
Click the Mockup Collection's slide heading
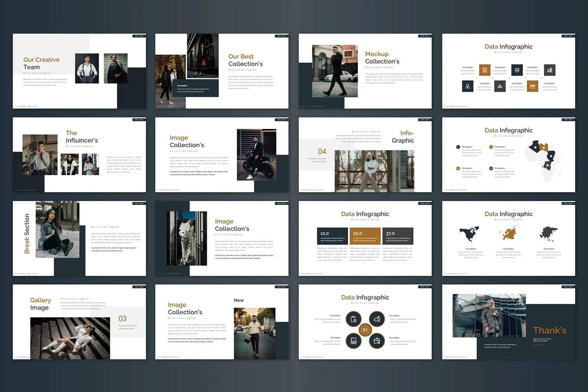tap(382, 58)
